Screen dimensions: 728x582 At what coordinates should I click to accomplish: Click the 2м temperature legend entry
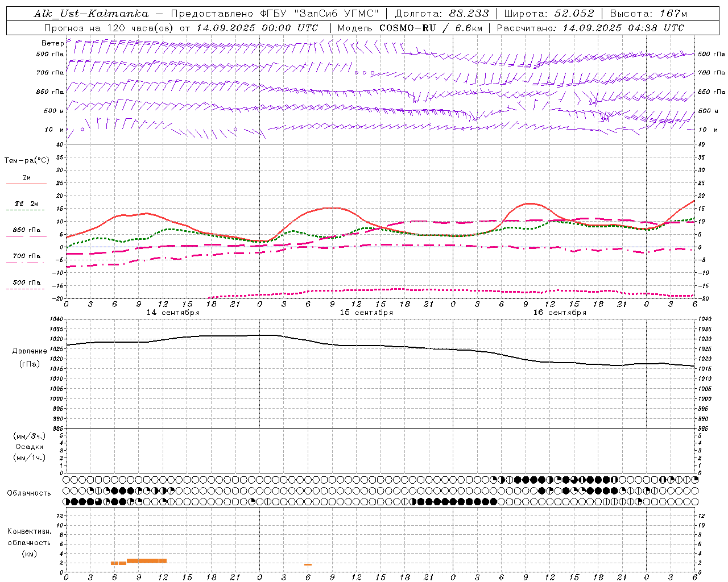coord(27,177)
